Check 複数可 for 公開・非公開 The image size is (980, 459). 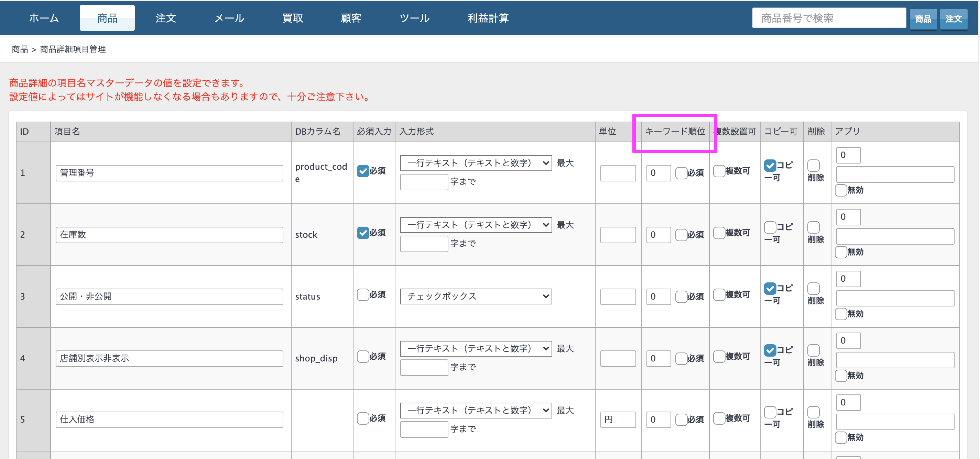tap(719, 294)
